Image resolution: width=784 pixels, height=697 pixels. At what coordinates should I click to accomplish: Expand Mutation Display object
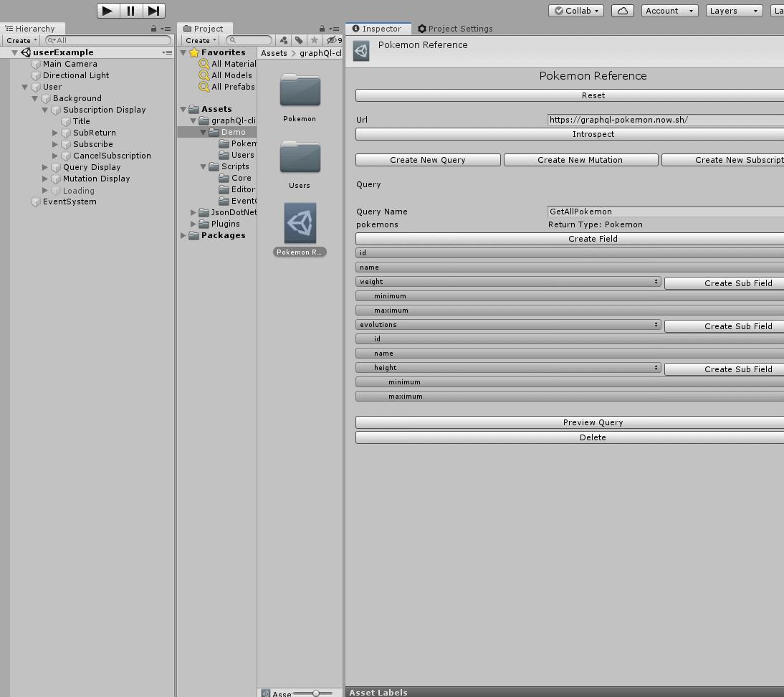coord(45,179)
